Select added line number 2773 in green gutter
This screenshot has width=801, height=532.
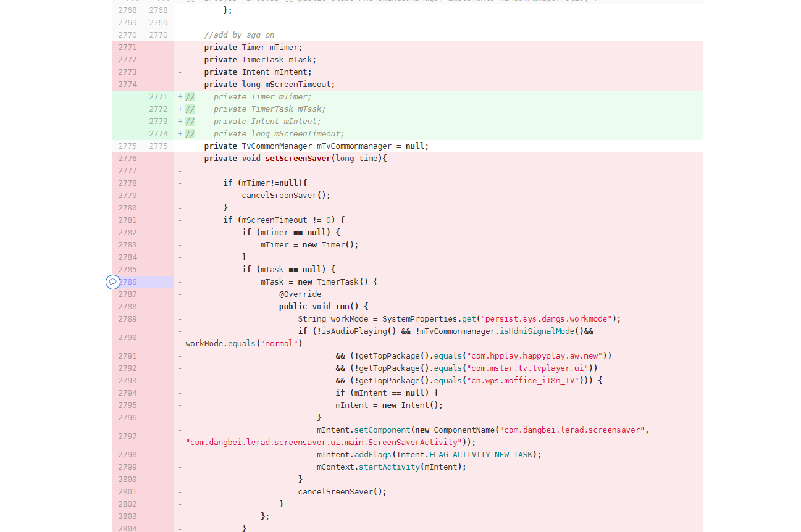[158, 122]
